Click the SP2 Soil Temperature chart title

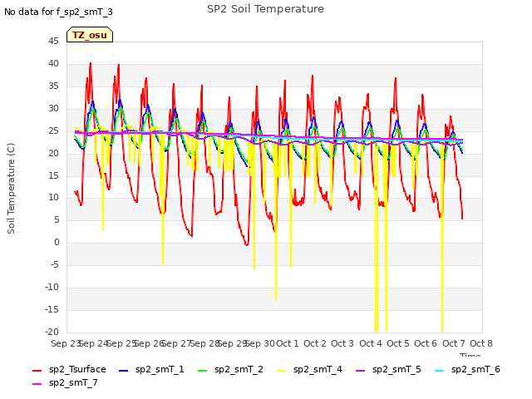click(266, 9)
